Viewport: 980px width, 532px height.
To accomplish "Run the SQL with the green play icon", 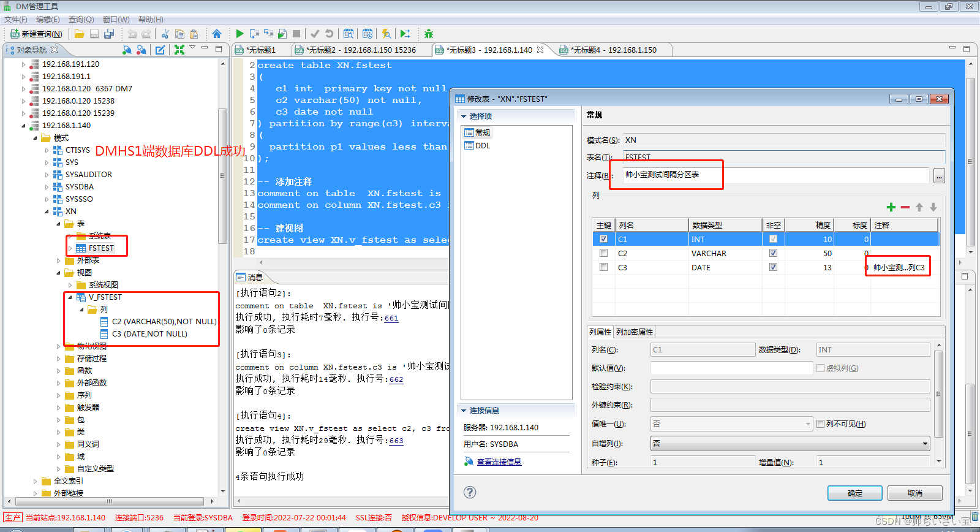I will point(239,34).
